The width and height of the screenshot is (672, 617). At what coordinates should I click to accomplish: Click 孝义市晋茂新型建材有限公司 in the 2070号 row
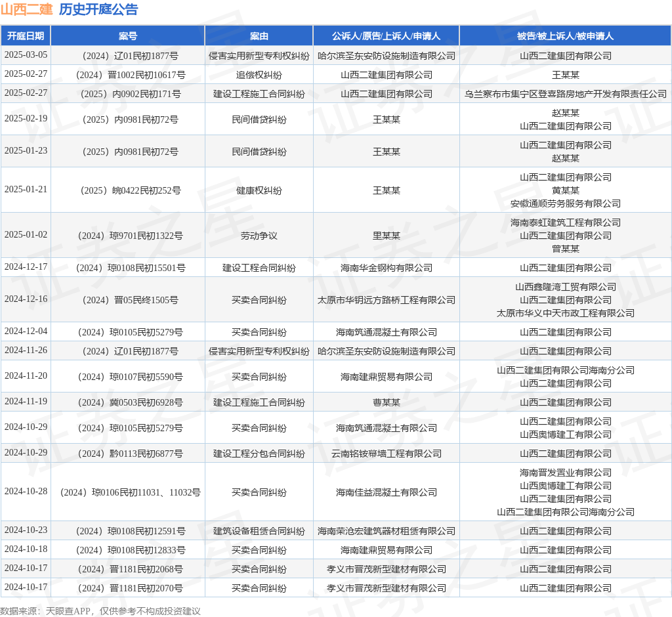click(386, 588)
